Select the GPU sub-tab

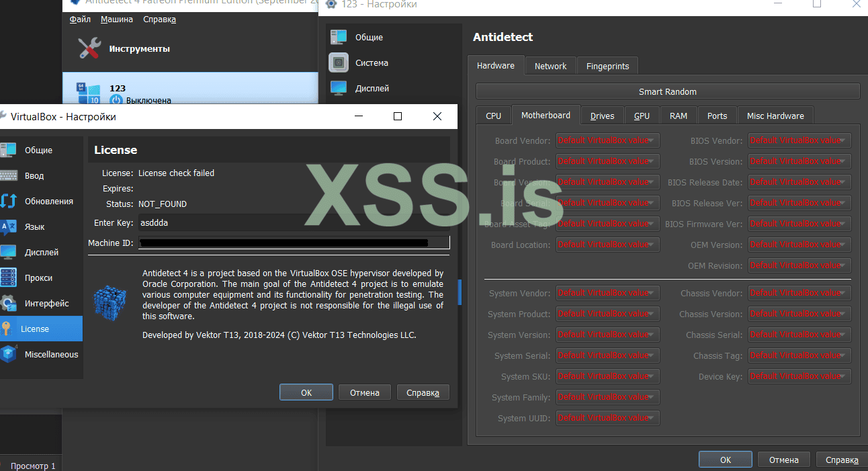coord(642,116)
